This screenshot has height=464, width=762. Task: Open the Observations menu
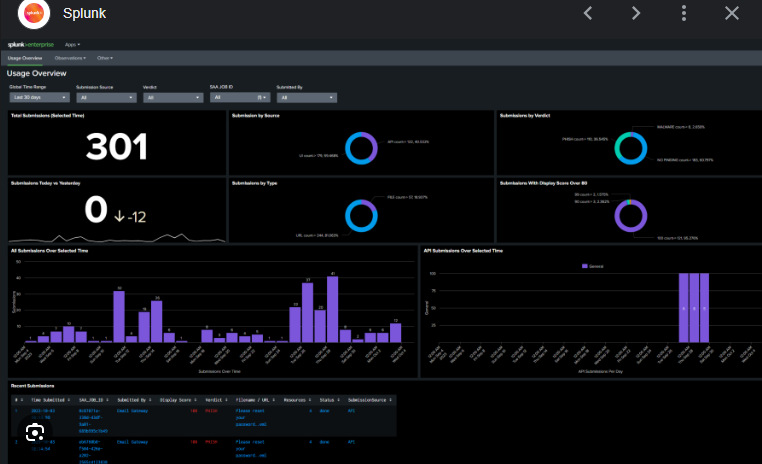[70, 58]
